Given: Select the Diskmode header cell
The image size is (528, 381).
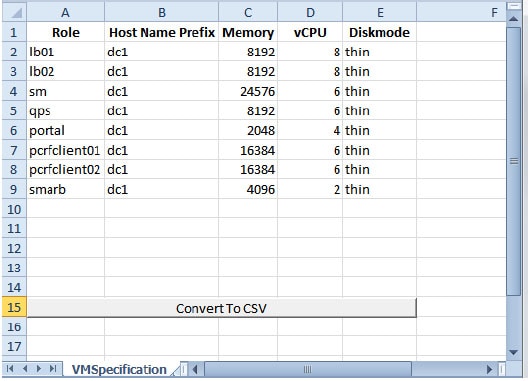Looking at the screenshot, I should tap(380, 32).
